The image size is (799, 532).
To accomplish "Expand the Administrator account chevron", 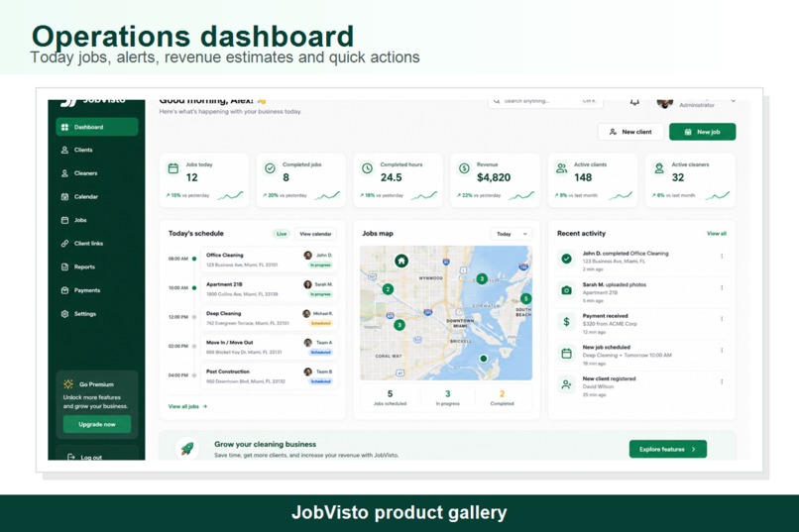I will (733, 101).
